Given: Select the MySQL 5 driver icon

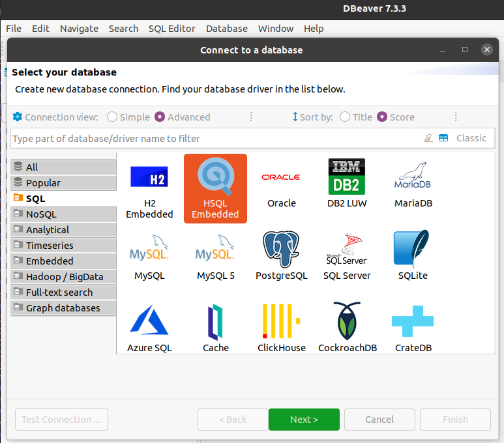Looking at the screenshot, I should click(215, 257).
